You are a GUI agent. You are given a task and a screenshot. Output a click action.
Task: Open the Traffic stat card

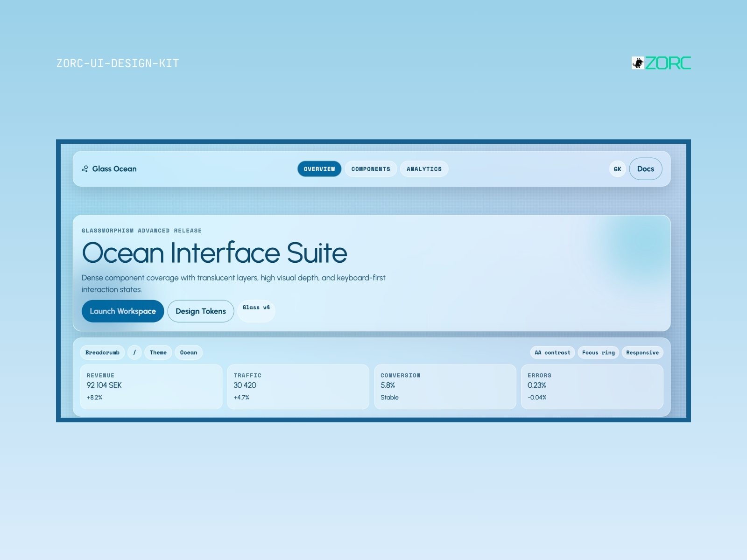pos(298,387)
